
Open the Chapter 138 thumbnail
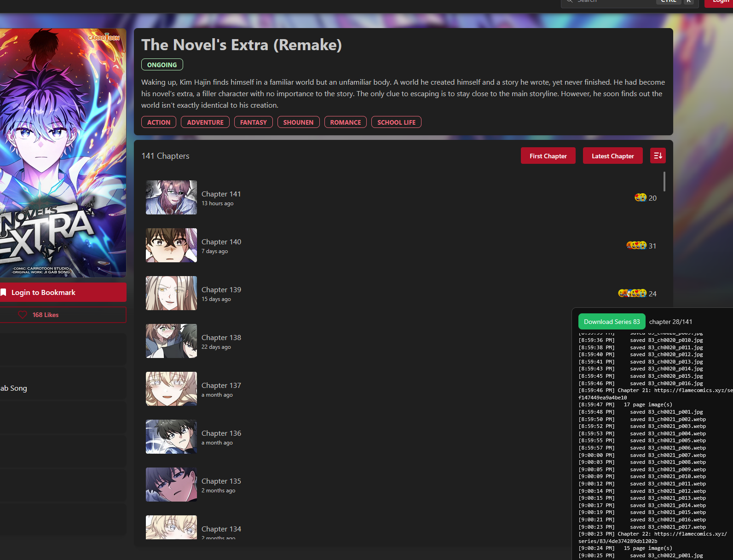[171, 341]
